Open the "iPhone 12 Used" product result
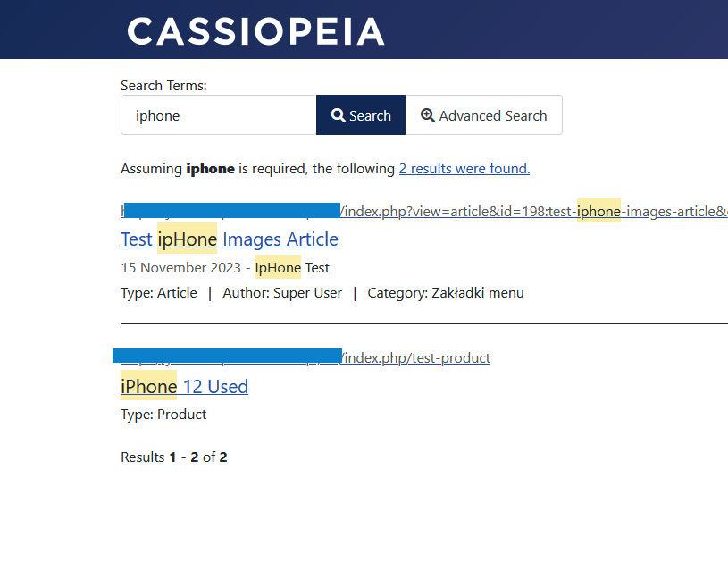The image size is (728, 570). [x=184, y=386]
